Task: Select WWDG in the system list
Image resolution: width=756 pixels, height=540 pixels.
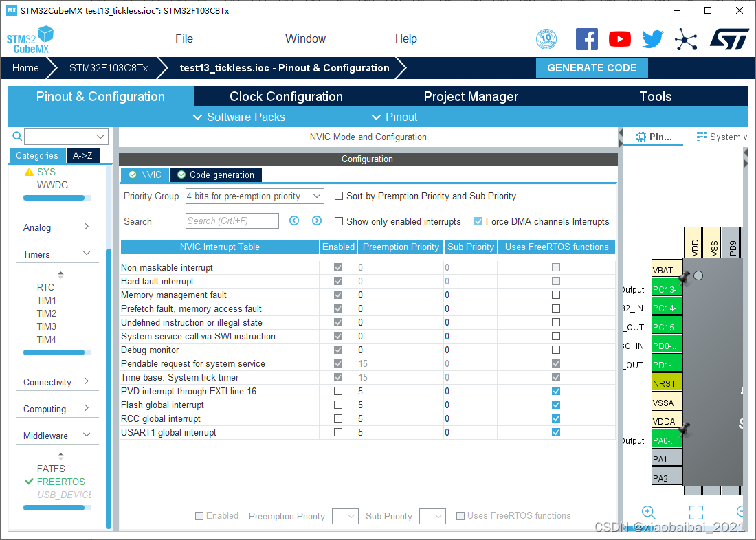Action: point(52,185)
